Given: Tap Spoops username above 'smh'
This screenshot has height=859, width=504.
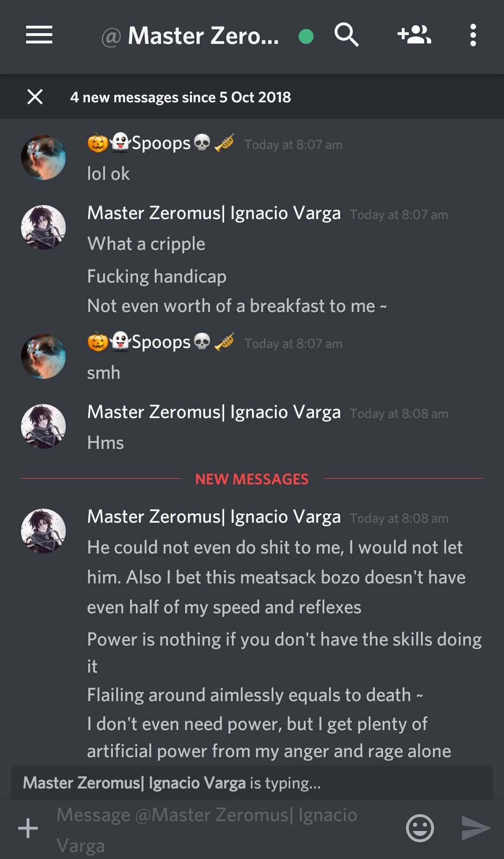Looking at the screenshot, I should 161,342.
